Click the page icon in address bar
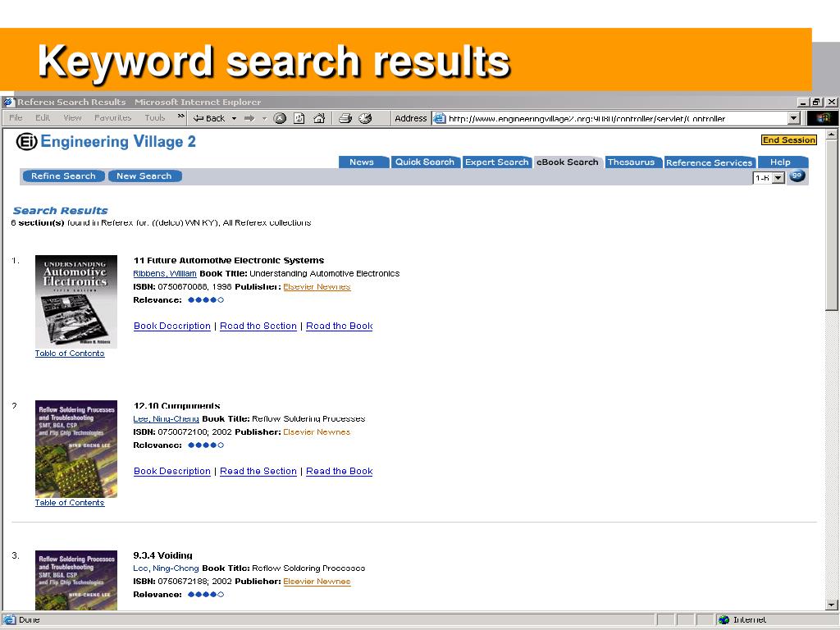 tap(440, 118)
